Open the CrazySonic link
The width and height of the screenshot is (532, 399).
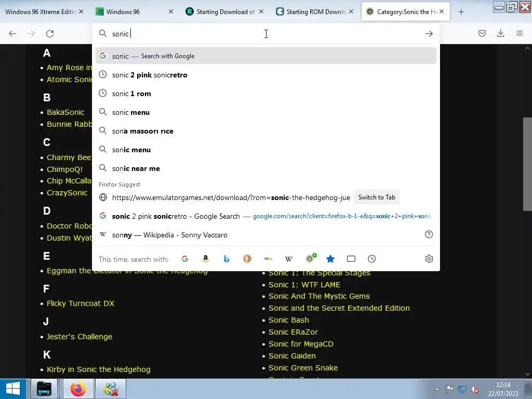[x=67, y=193]
